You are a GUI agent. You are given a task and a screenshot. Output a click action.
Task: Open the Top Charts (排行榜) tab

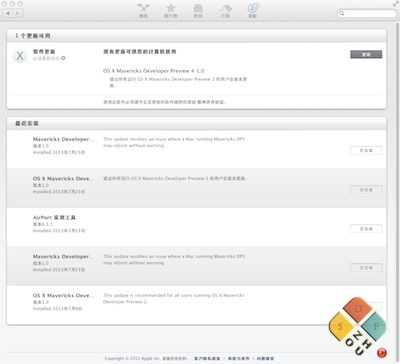pos(171,11)
